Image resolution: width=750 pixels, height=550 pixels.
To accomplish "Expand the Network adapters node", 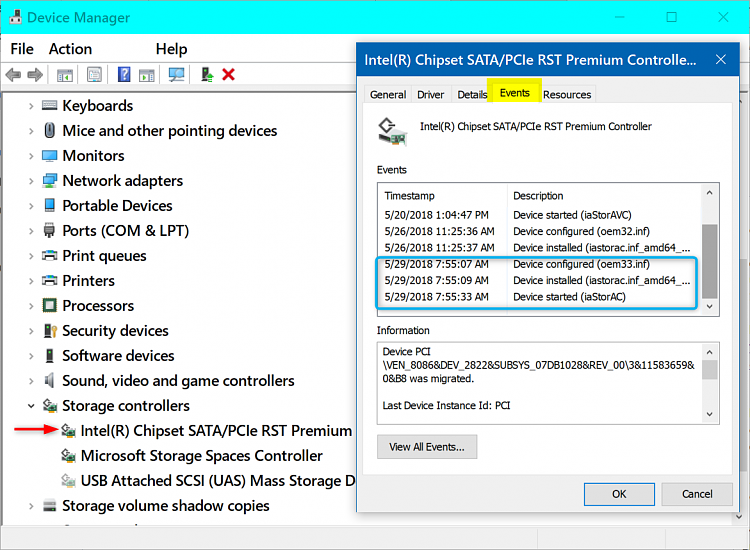I will tap(31, 181).
